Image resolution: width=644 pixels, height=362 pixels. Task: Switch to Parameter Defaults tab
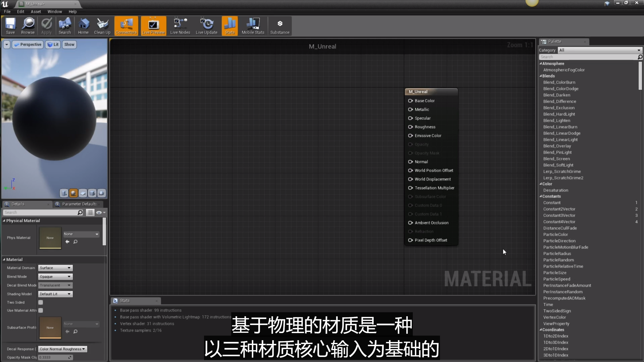coord(79,204)
